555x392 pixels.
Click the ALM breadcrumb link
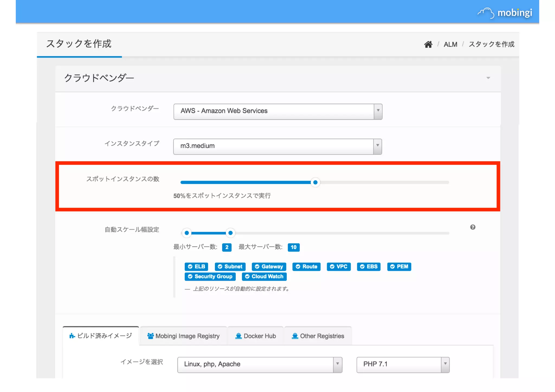[x=450, y=44]
